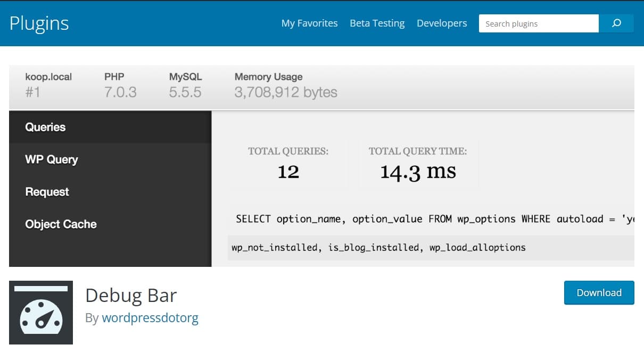Click the koop.local #1 site label

pyautogui.click(x=48, y=85)
